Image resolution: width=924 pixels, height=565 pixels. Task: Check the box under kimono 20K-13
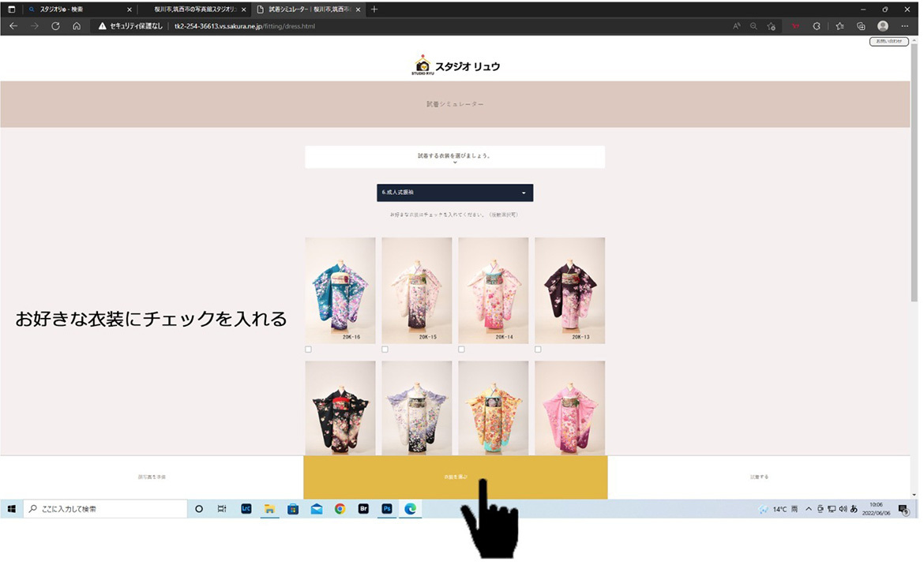coord(538,350)
